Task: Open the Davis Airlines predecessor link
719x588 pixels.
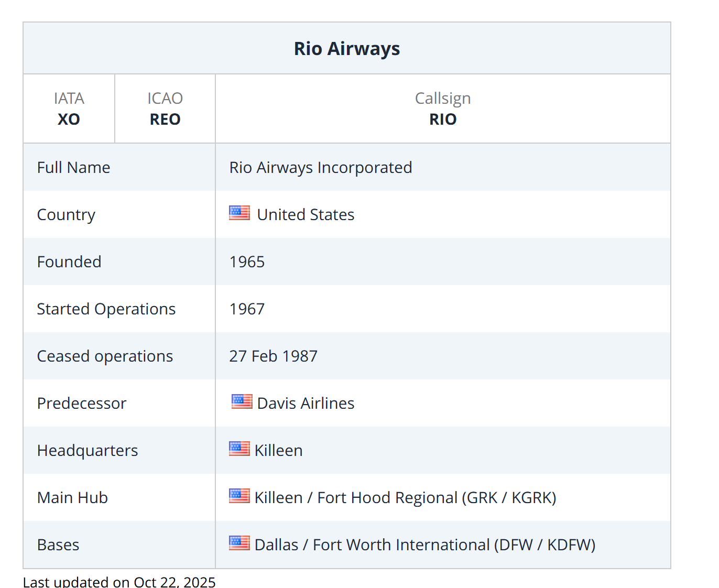Action: click(x=306, y=403)
